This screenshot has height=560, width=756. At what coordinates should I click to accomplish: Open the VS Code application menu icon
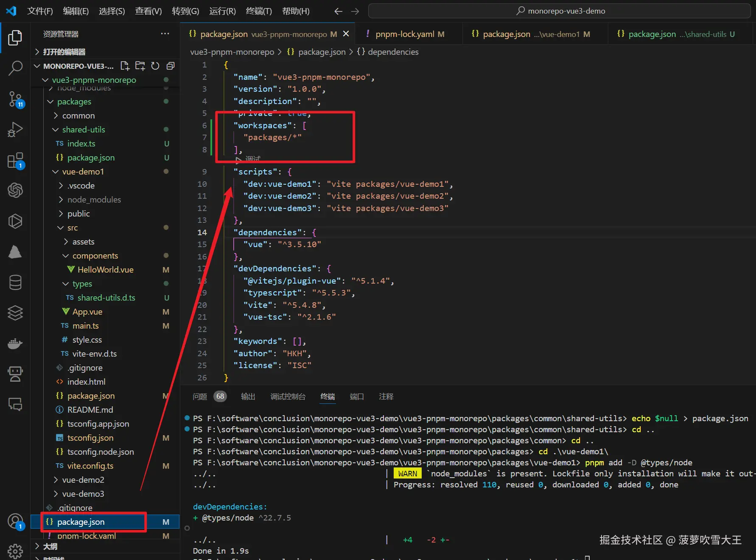(11, 11)
